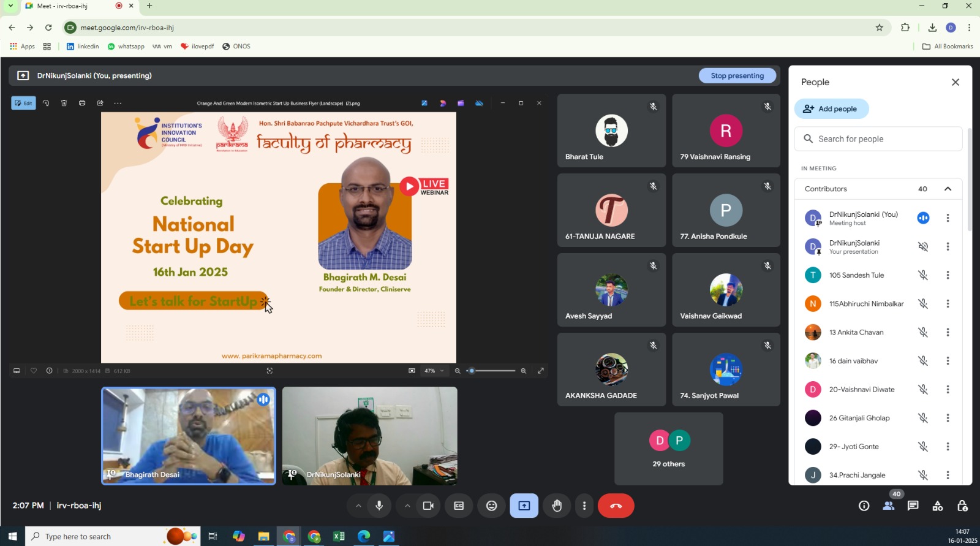Mute 105 Sandesh Tule microphone icon
The image size is (980, 546).
[923, 275]
